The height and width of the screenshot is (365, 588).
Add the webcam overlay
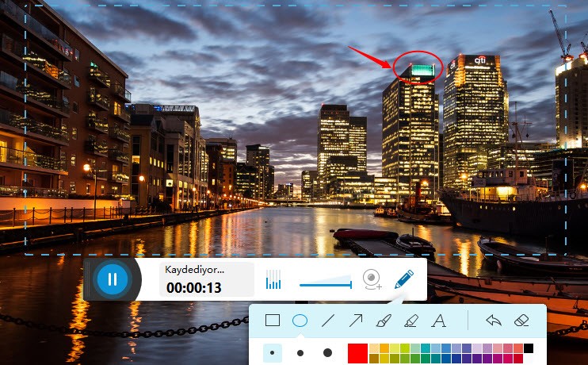pos(372,280)
